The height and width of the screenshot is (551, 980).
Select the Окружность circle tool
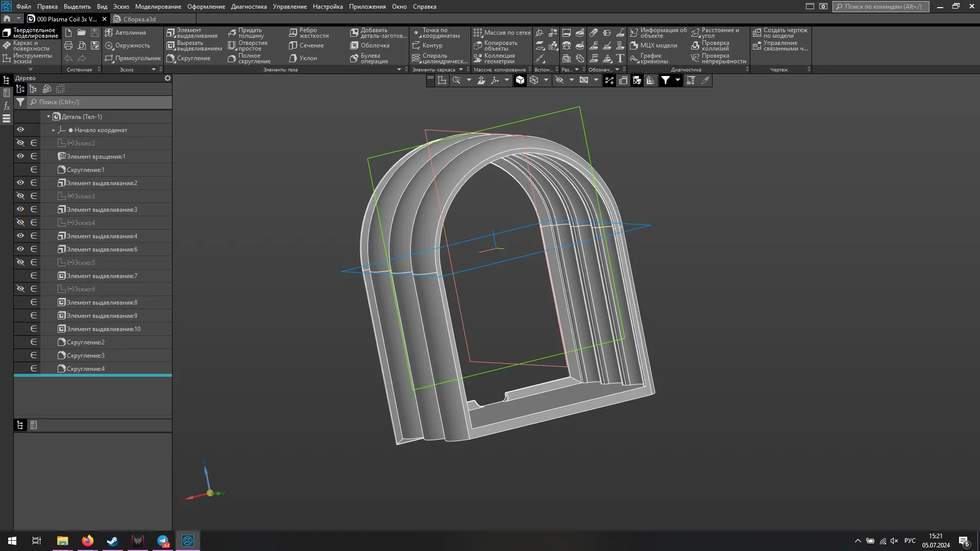128,45
